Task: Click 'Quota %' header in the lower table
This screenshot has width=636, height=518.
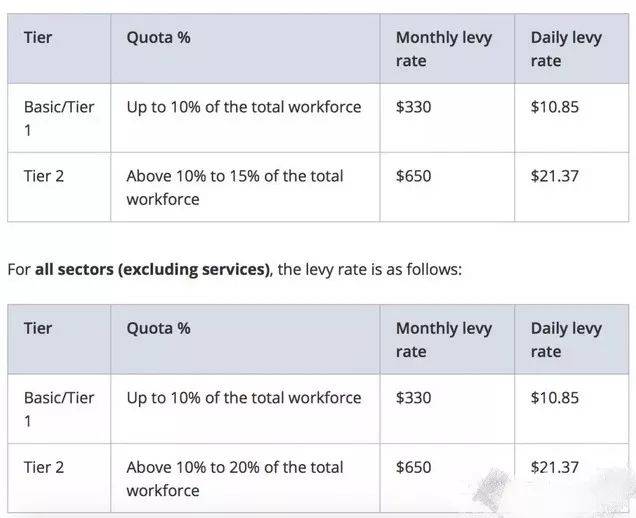Action: pos(158,328)
